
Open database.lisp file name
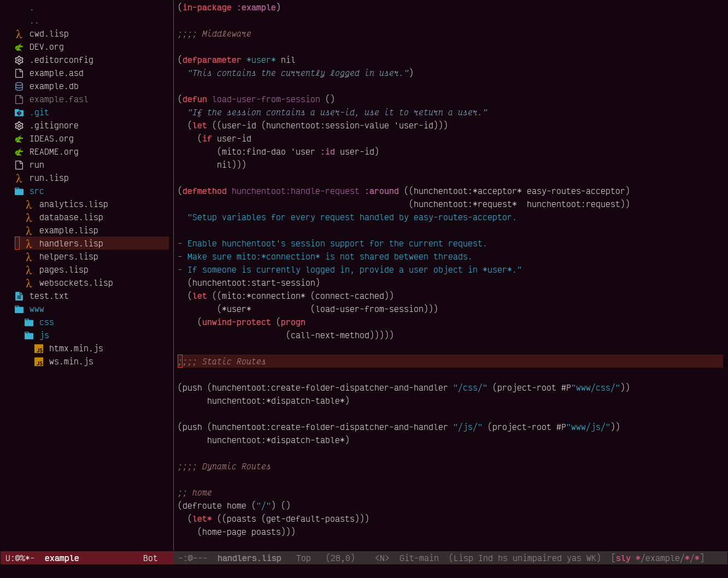coord(71,217)
